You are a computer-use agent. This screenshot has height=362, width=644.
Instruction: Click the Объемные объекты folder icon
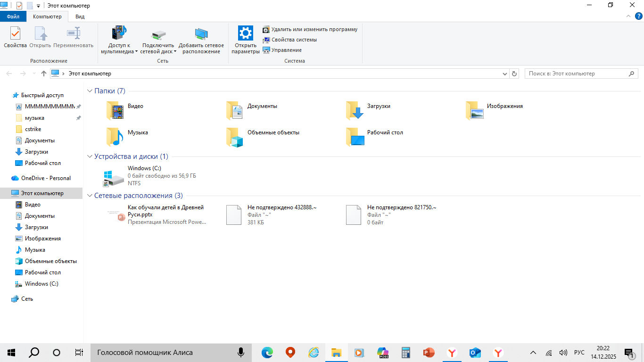point(235,137)
